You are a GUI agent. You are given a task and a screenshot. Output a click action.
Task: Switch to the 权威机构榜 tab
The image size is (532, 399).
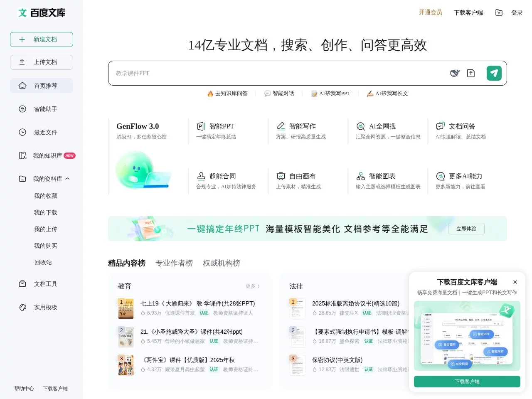[222, 263]
